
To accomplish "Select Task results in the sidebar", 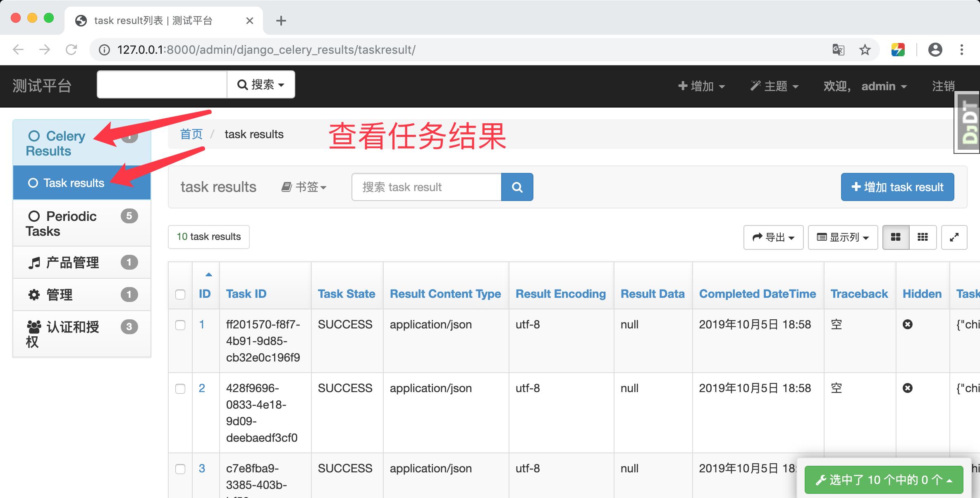I will pyautogui.click(x=82, y=183).
